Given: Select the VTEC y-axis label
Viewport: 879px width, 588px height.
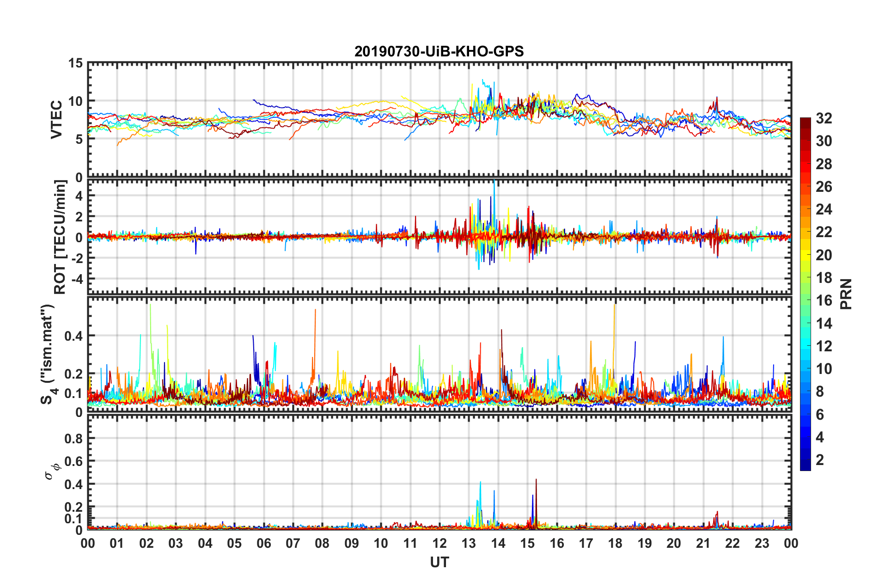Looking at the screenshot, I should (56, 119).
